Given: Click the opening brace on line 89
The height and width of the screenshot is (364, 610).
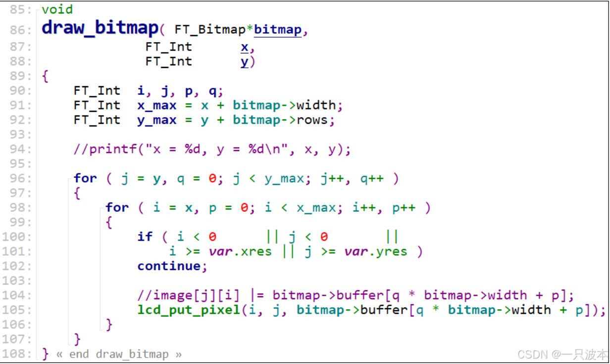Looking at the screenshot, I should (x=46, y=77).
